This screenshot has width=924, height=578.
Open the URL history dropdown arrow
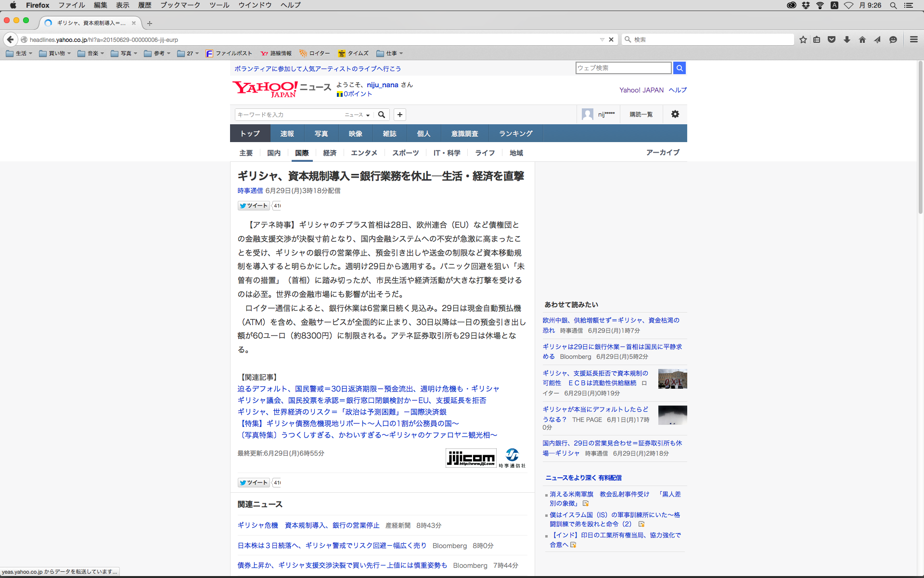[x=602, y=39]
